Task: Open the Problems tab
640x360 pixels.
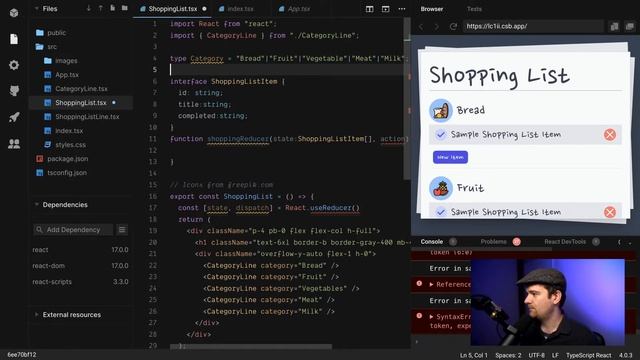Action: pos(493,242)
